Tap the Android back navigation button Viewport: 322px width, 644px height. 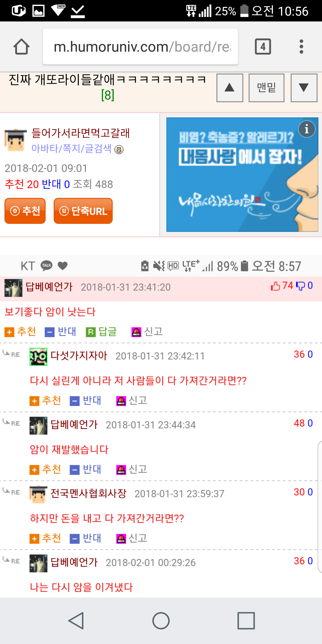[x=76, y=621]
